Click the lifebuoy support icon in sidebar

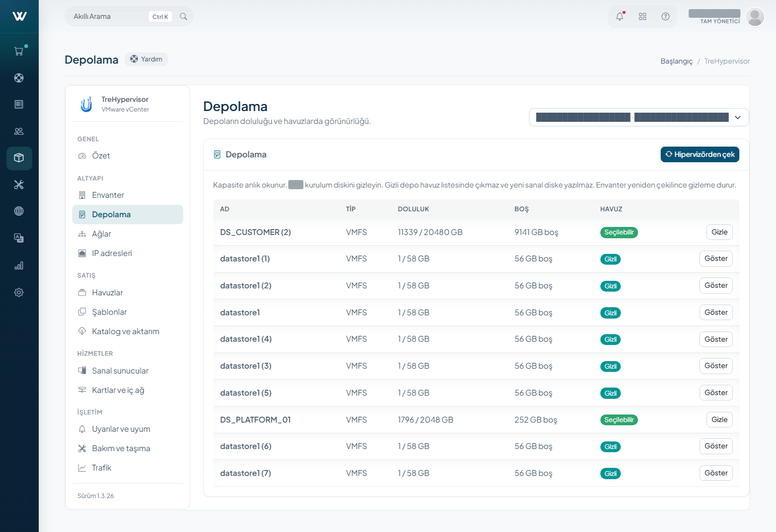(x=19, y=78)
